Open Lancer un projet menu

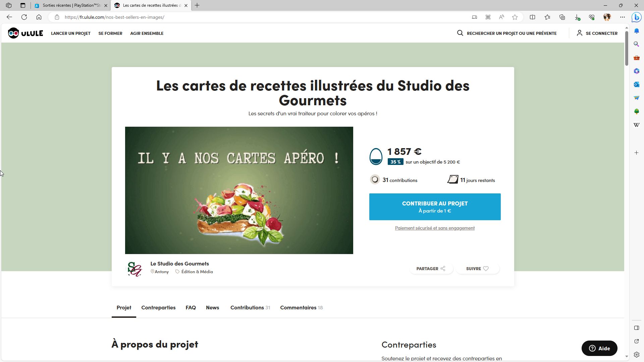[x=71, y=33]
